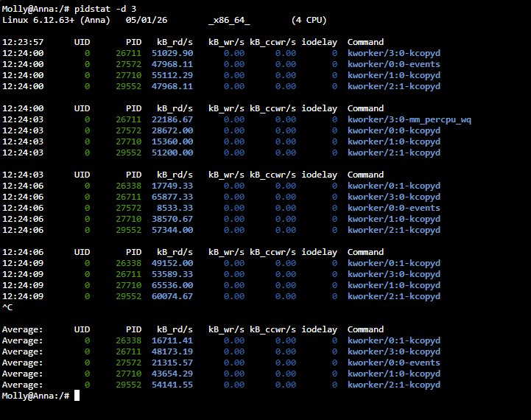The image size is (531, 420).
Task: Select the value 49152.00
Action: (x=172, y=264)
